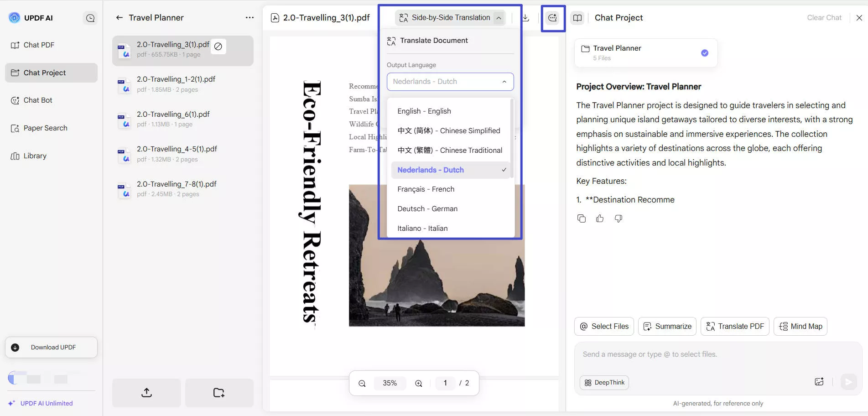Screen dimensions: 868x416
Task: Open chat history clock icon
Action: [x=90, y=18]
